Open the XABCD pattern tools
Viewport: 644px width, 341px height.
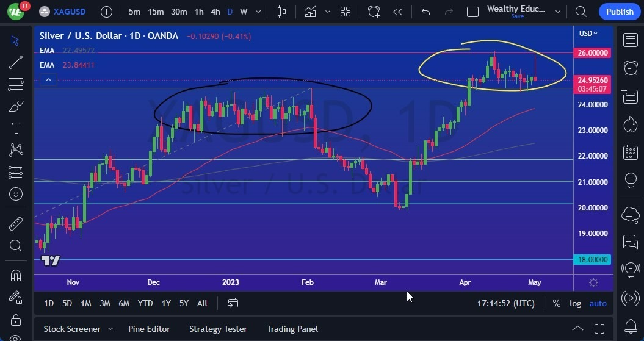16,150
